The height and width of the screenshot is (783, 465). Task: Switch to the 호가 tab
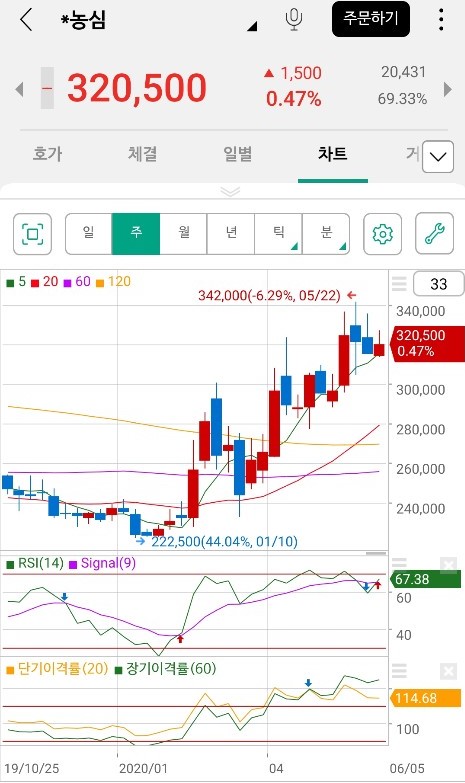(47, 154)
